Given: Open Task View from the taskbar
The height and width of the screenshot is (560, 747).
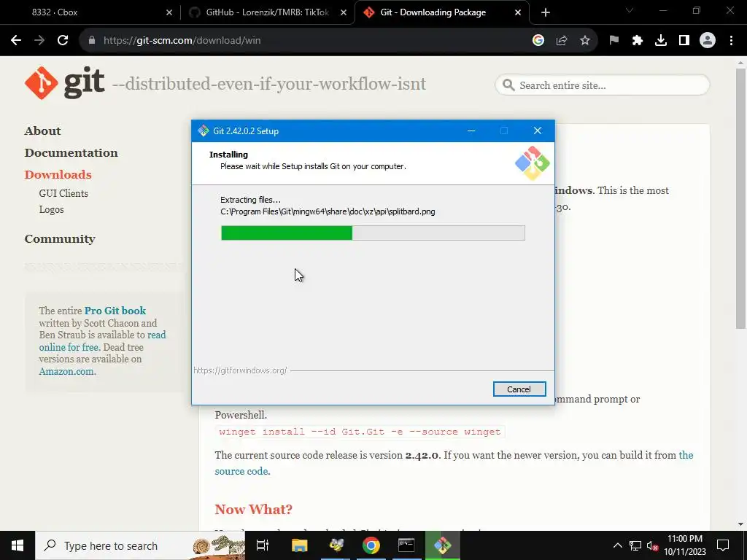Looking at the screenshot, I should coord(263,545).
